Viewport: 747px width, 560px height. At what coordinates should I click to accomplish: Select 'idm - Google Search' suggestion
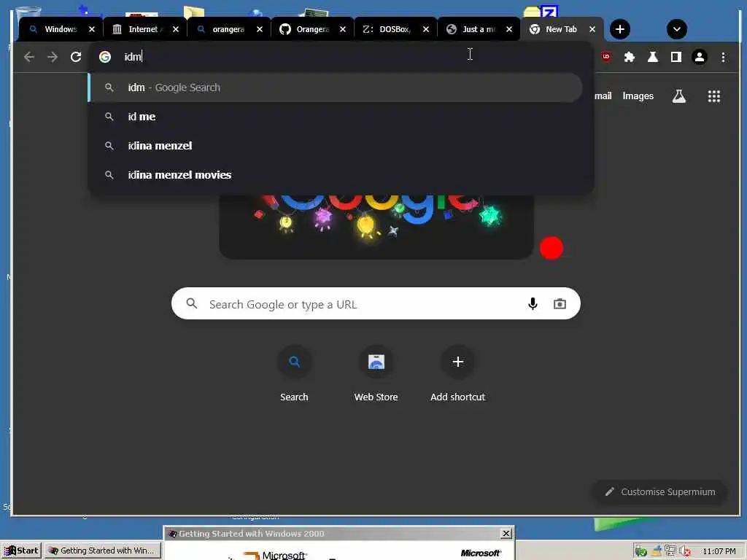pos(336,87)
